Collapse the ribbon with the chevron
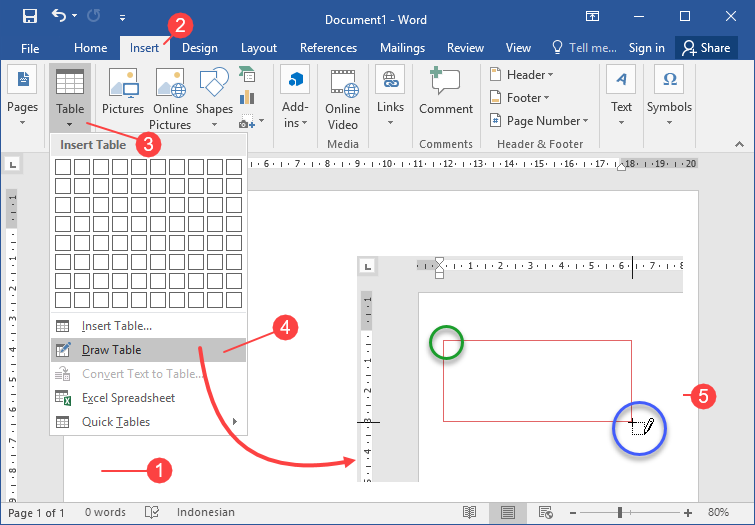 tap(739, 144)
